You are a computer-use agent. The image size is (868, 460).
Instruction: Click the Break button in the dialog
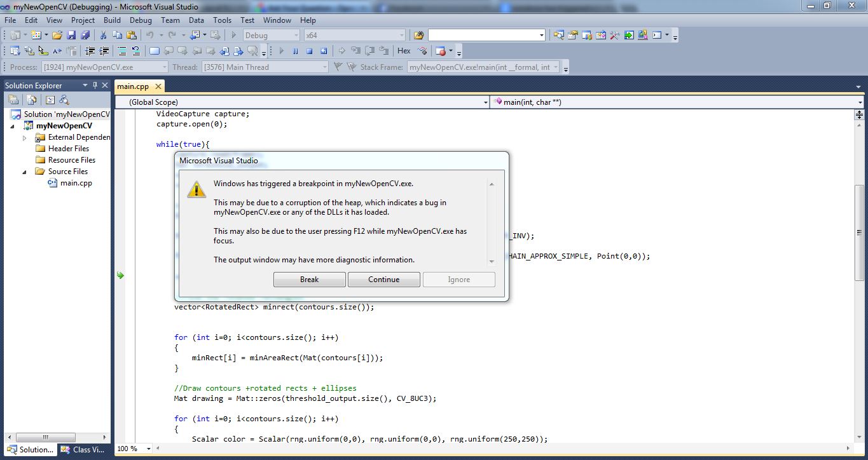click(310, 280)
